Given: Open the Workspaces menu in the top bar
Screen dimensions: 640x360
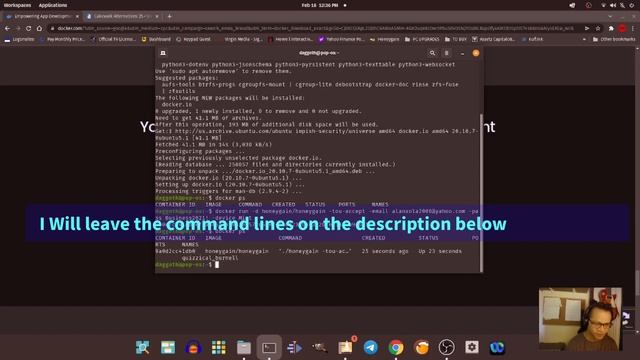Looking at the screenshot, I should 17,5.
